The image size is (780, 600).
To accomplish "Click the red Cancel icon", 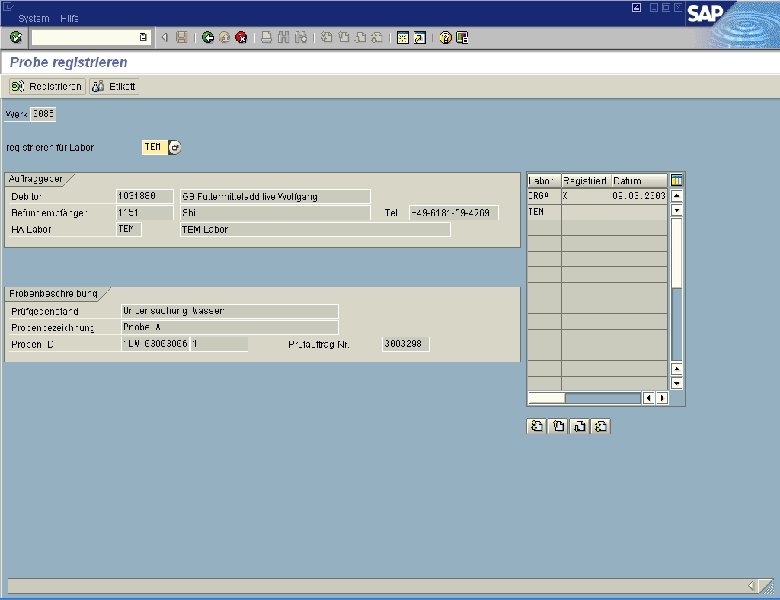I will click(241, 37).
